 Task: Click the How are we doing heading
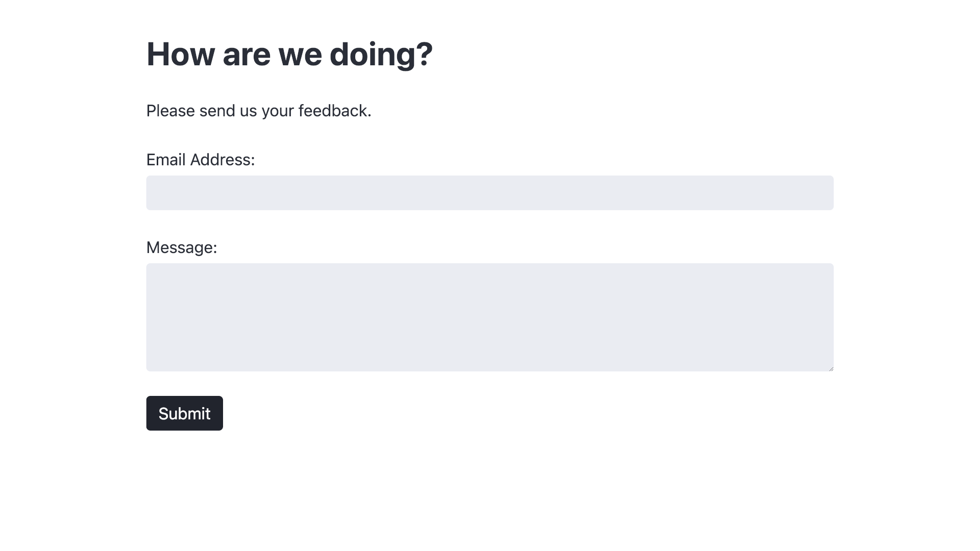click(x=289, y=54)
